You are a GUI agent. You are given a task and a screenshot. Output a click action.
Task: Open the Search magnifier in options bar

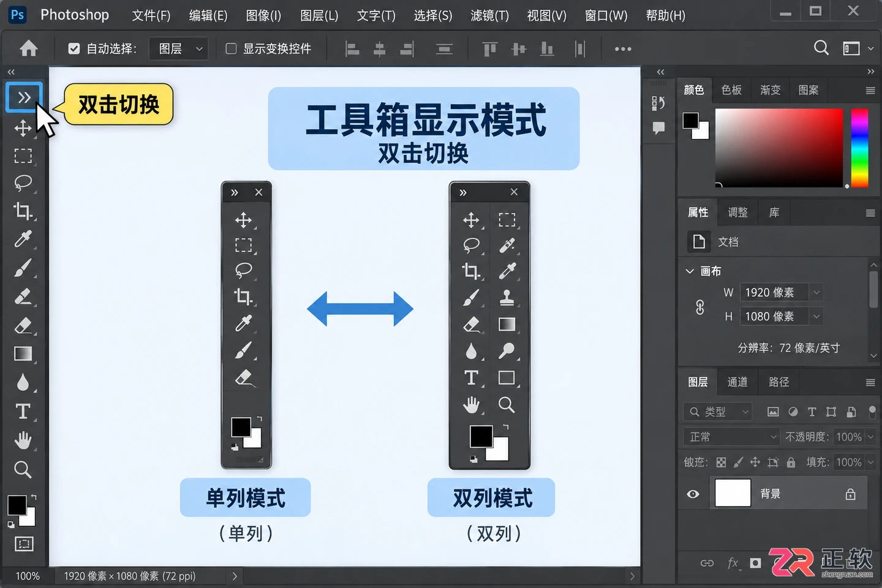coord(821,48)
